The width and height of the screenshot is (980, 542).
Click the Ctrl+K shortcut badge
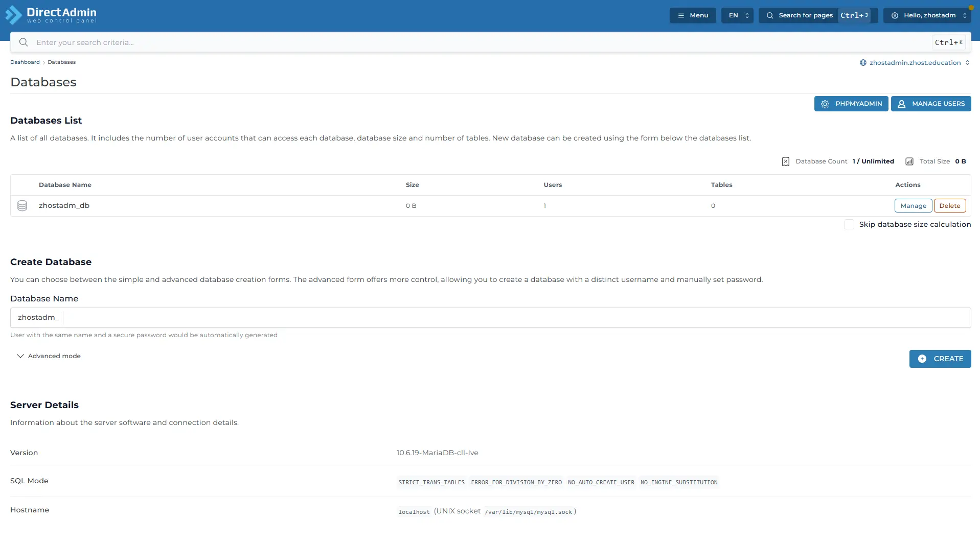coord(949,42)
